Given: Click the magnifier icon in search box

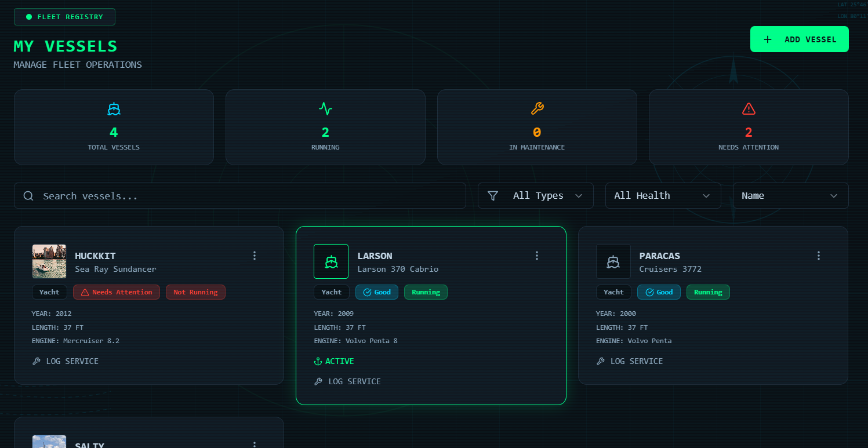Looking at the screenshot, I should point(28,196).
